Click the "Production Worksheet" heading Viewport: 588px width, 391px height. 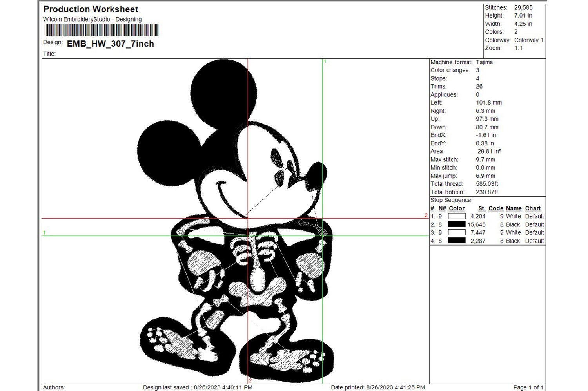click(91, 9)
